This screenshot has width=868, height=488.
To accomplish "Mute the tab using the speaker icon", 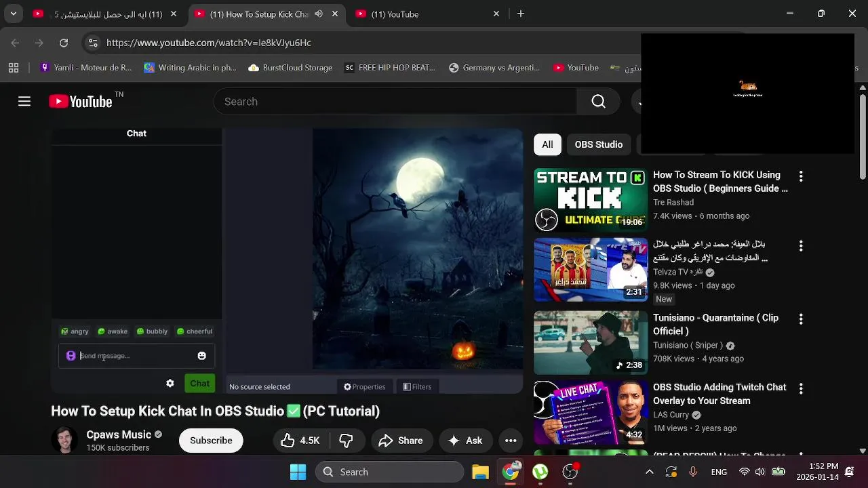I will click(319, 14).
